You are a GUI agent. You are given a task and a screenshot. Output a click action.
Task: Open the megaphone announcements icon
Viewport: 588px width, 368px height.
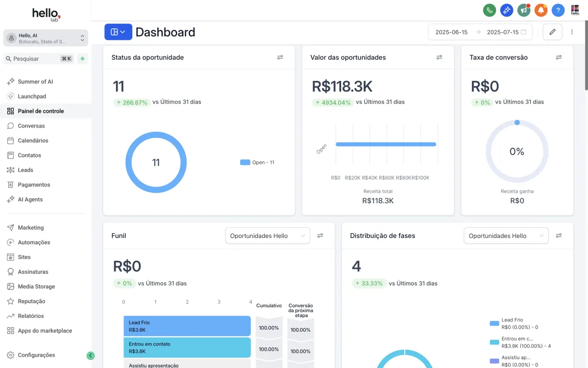tap(524, 10)
